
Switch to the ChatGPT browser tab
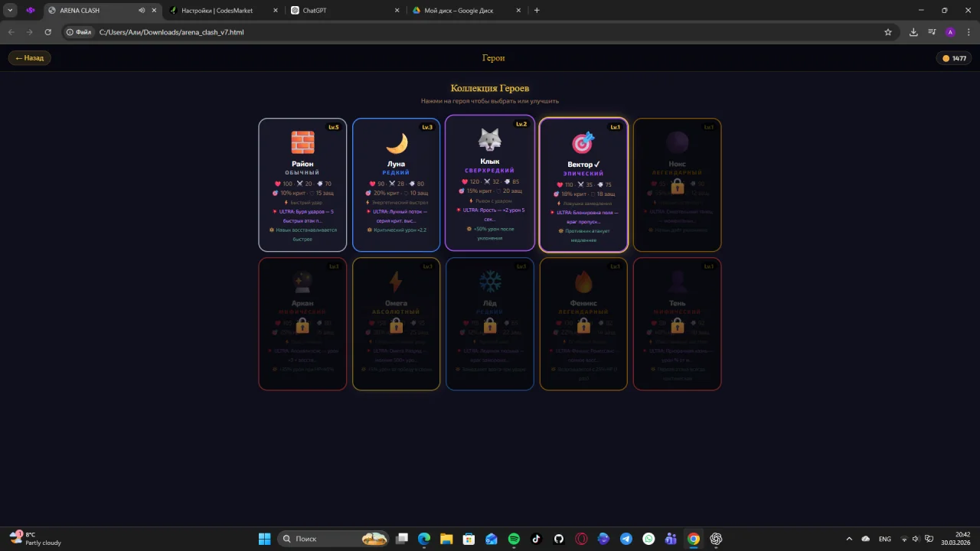pyautogui.click(x=345, y=11)
